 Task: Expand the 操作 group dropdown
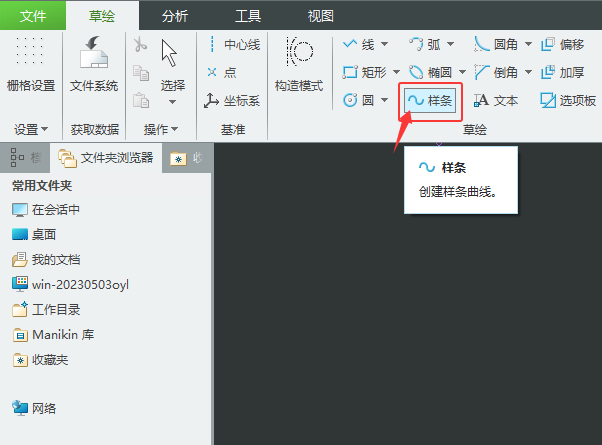(161, 129)
